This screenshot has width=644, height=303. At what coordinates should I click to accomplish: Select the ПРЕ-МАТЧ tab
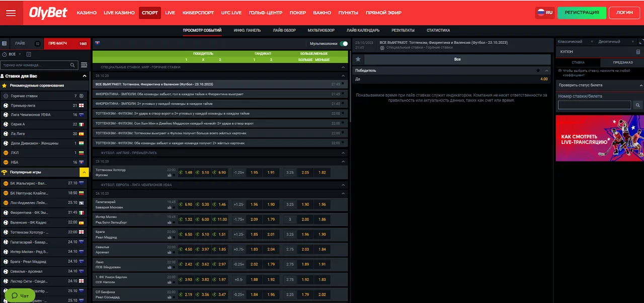click(67, 44)
